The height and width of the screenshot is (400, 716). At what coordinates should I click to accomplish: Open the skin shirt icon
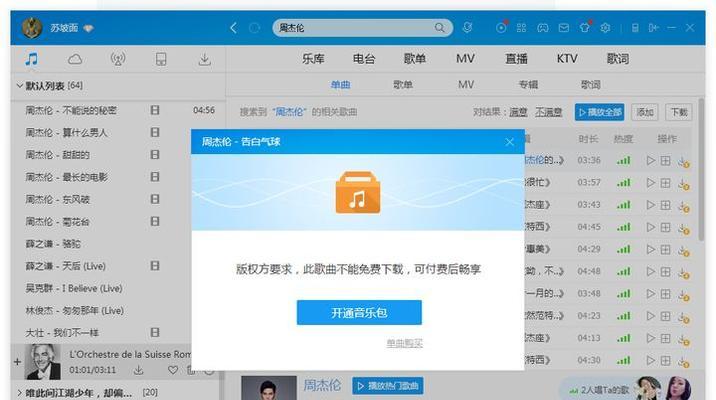point(585,27)
